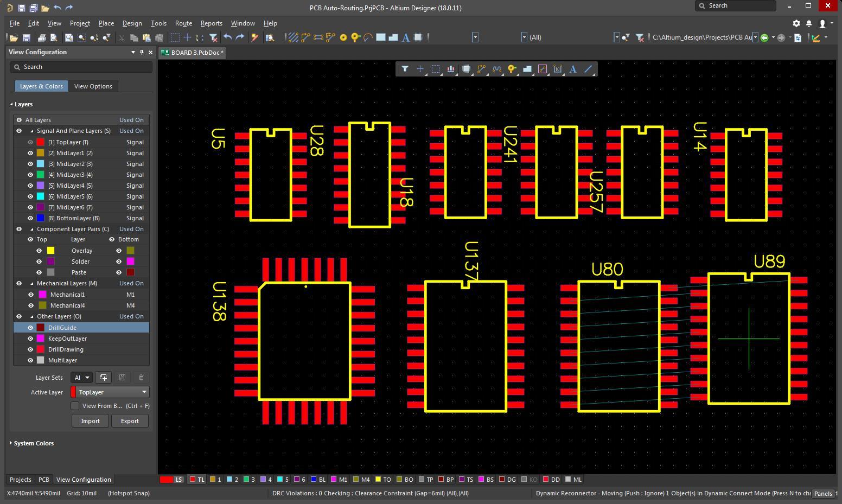Click the Place Arc icon in main toolbar
The image size is (842, 504).
[x=368, y=37]
